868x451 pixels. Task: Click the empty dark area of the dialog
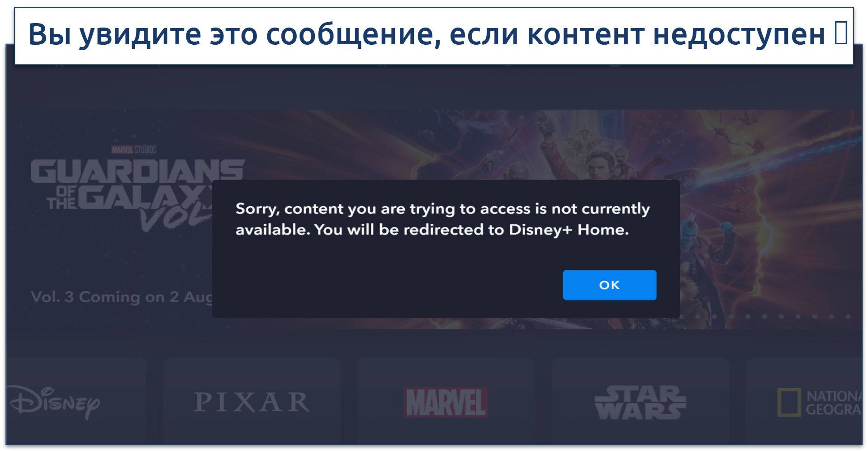384,280
